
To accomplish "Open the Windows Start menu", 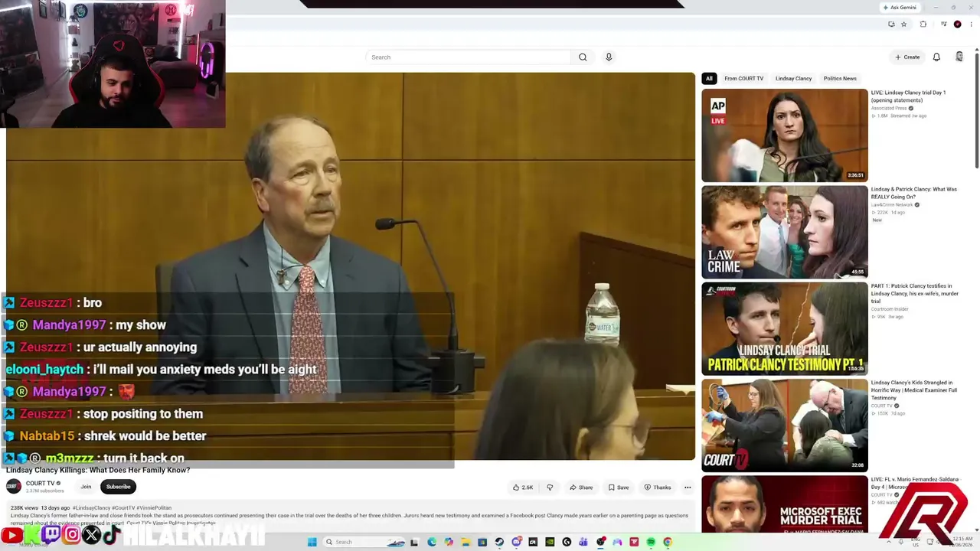I will pos(312,542).
